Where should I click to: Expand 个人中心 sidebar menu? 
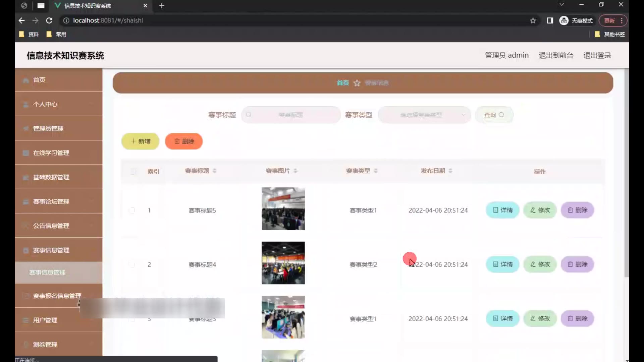coord(58,104)
